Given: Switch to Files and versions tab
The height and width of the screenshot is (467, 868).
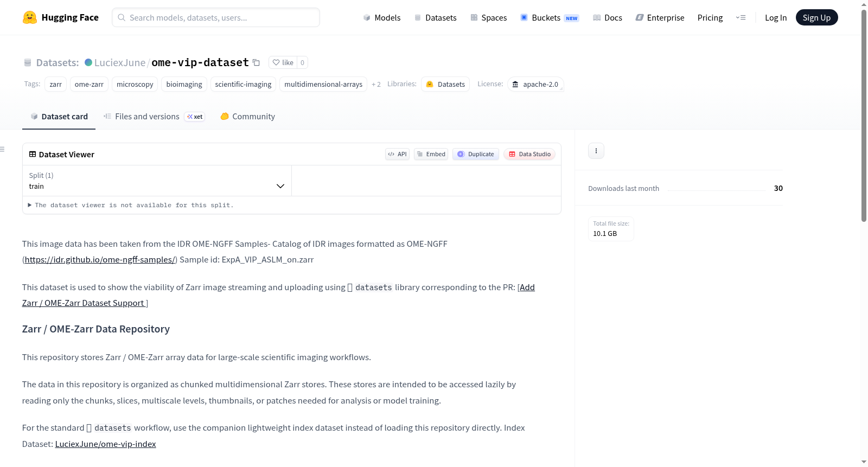Looking at the screenshot, I should 154,116.
